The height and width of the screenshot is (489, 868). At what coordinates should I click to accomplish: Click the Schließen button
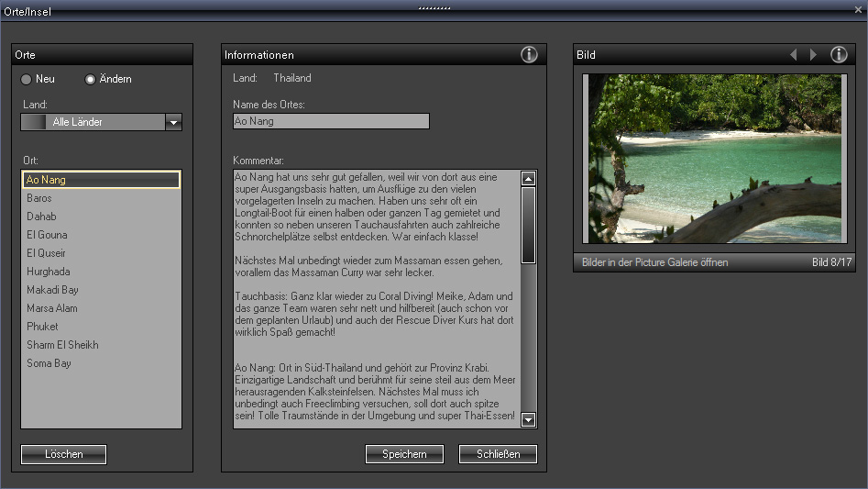click(x=498, y=454)
